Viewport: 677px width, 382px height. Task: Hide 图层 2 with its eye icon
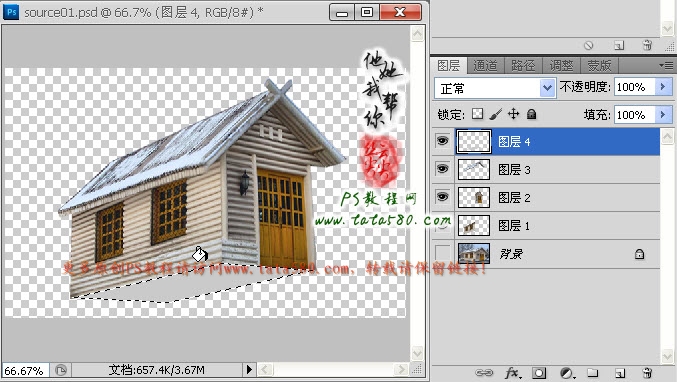pyautogui.click(x=442, y=197)
